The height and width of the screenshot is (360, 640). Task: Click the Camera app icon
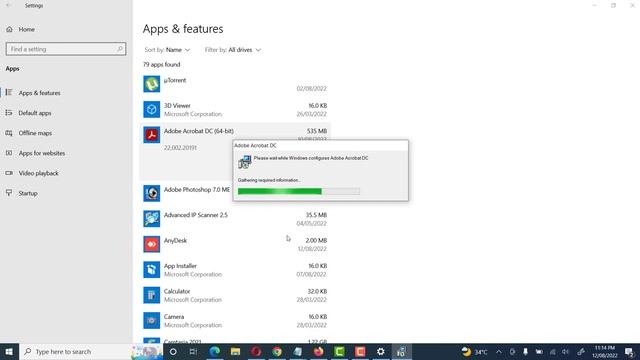(151, 320)
